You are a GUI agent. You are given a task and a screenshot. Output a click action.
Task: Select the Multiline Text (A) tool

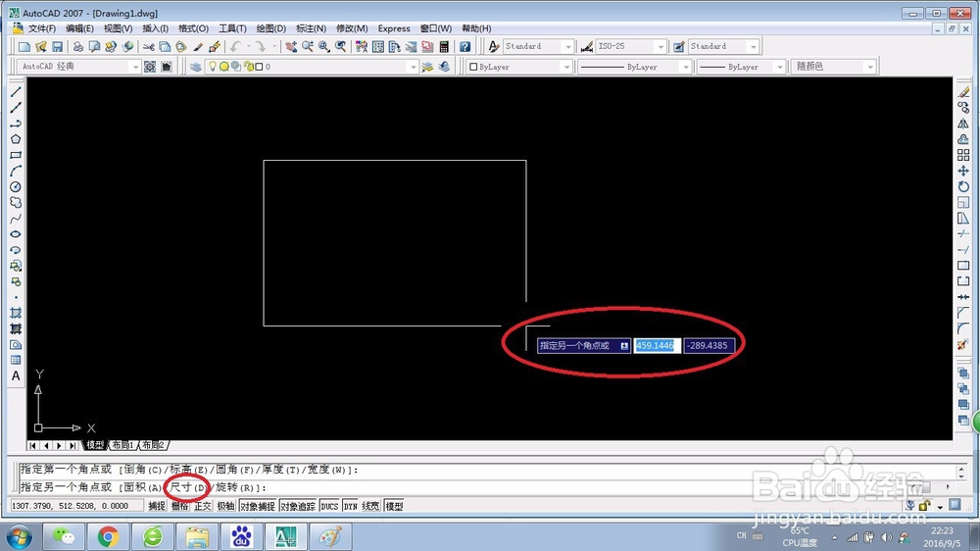pyautogui.click(x=16, y=376)
